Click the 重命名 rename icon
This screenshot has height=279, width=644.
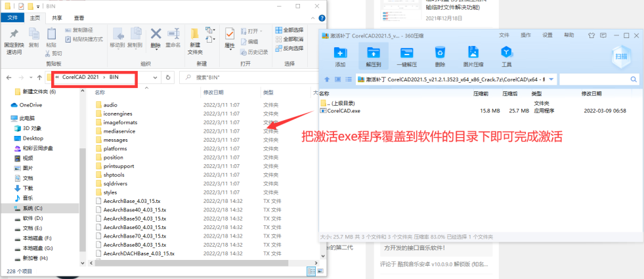pos(173,33)
